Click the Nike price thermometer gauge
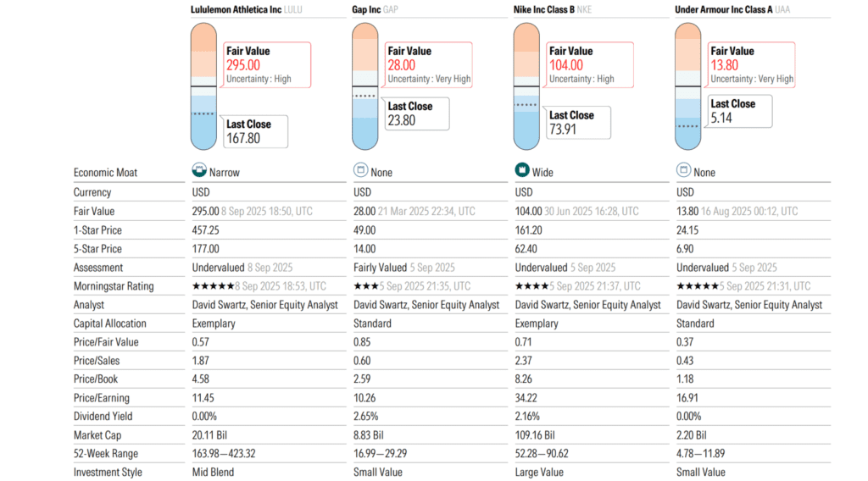This screenshot has height=481, width=868. 526,85
